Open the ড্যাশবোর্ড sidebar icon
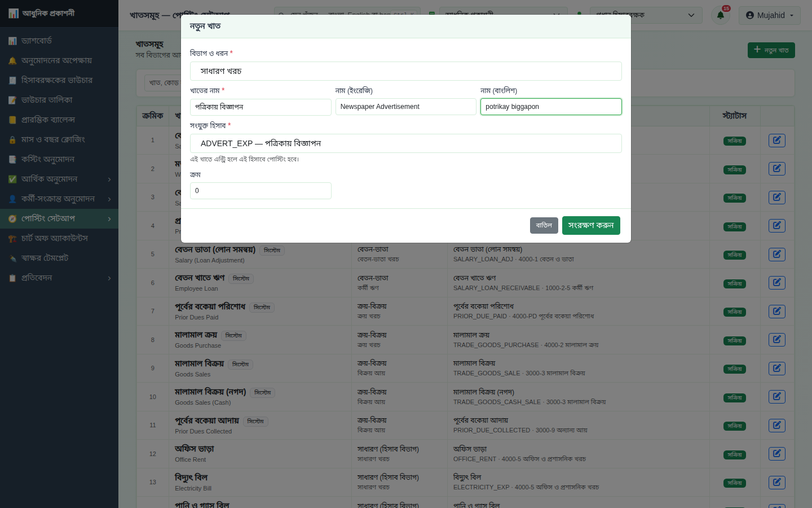 (12, 41)
